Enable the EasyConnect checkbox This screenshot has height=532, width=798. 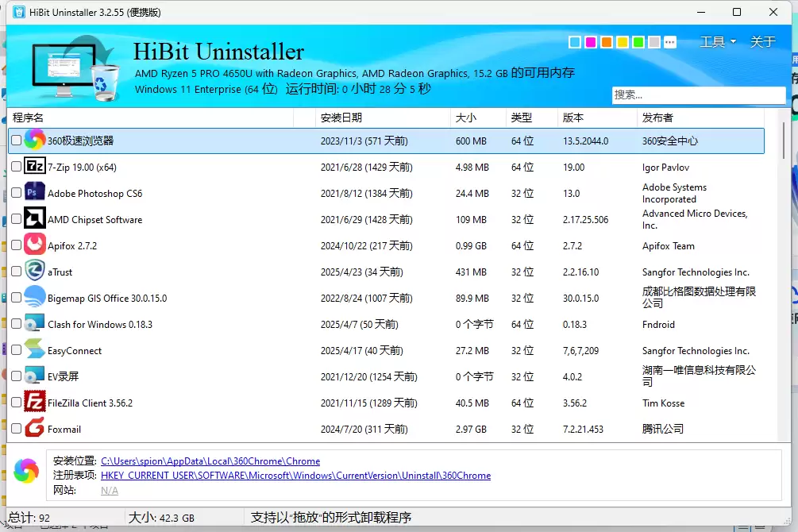(x=17, y=349)
